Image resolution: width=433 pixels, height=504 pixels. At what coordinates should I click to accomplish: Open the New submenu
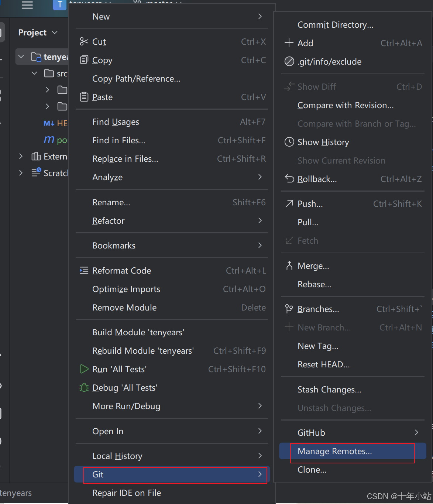coord(172,17)
